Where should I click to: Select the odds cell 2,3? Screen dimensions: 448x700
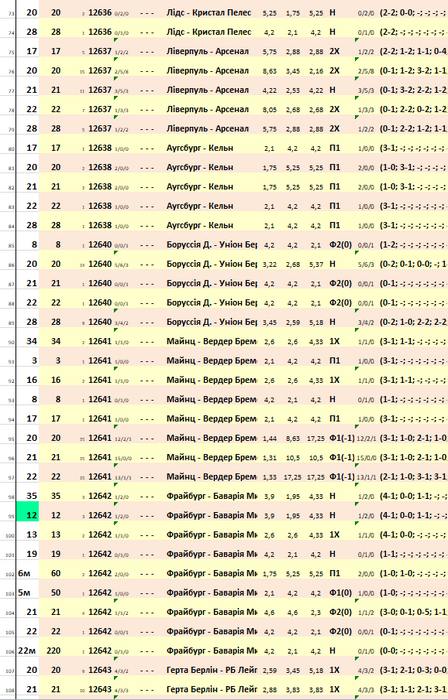pyautogui.click(x=316, y=612)
